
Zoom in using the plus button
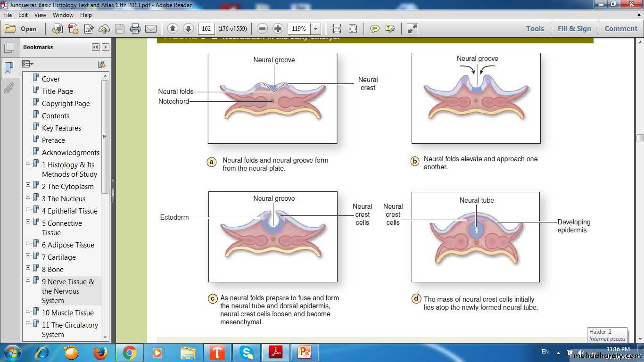point(278,29)
